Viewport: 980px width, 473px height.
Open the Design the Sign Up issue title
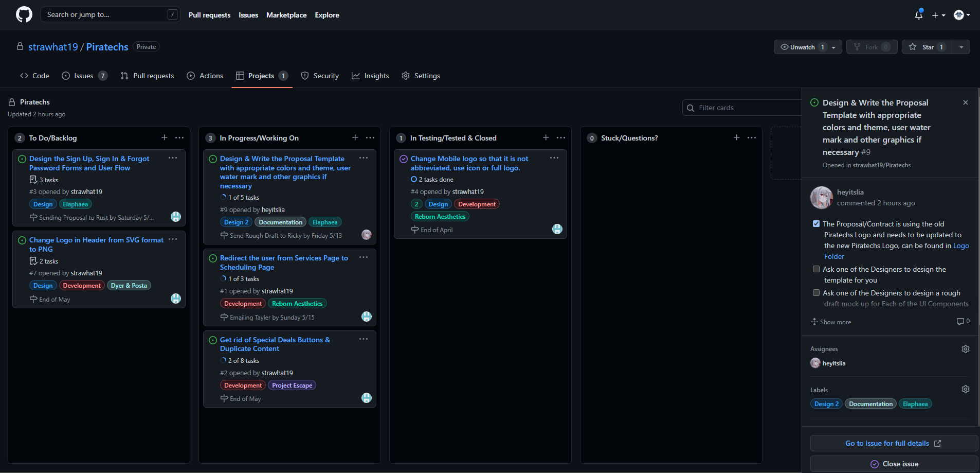(89, 163)
